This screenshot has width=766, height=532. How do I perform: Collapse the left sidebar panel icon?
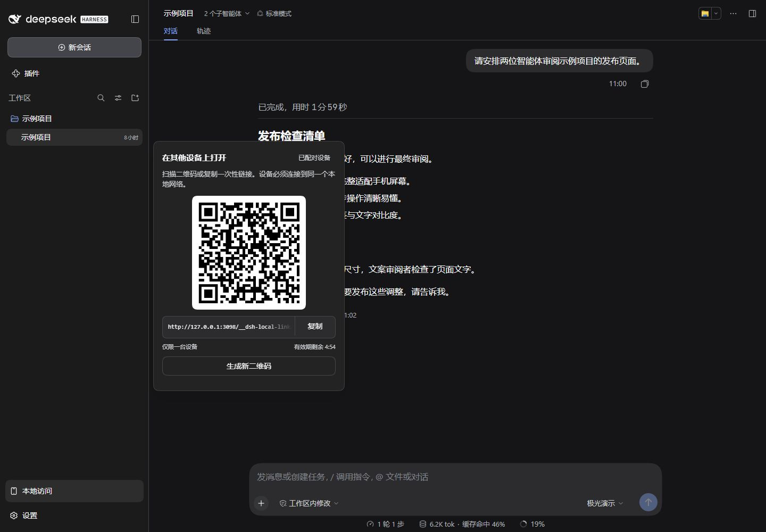coord(135,19)
